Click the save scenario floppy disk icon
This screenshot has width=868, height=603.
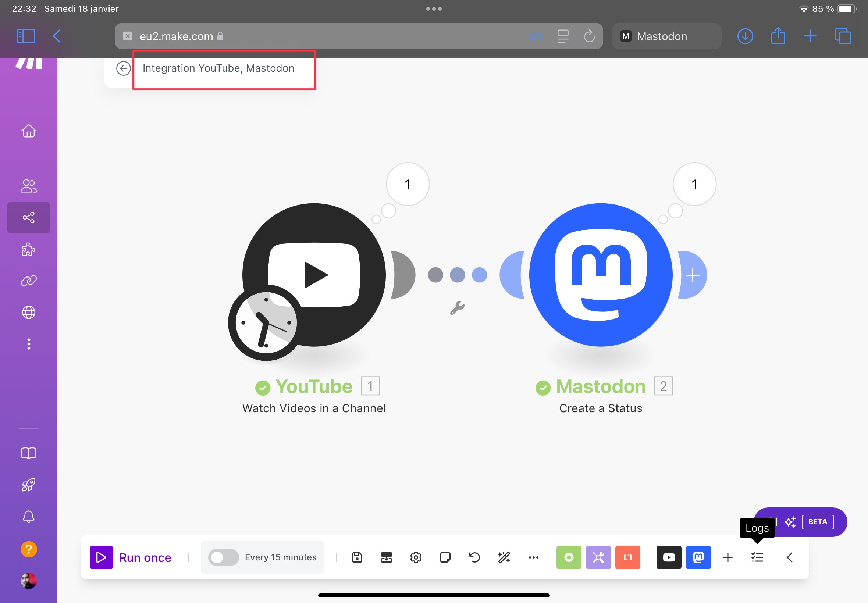pyautogui.click(x=357, y=557)
